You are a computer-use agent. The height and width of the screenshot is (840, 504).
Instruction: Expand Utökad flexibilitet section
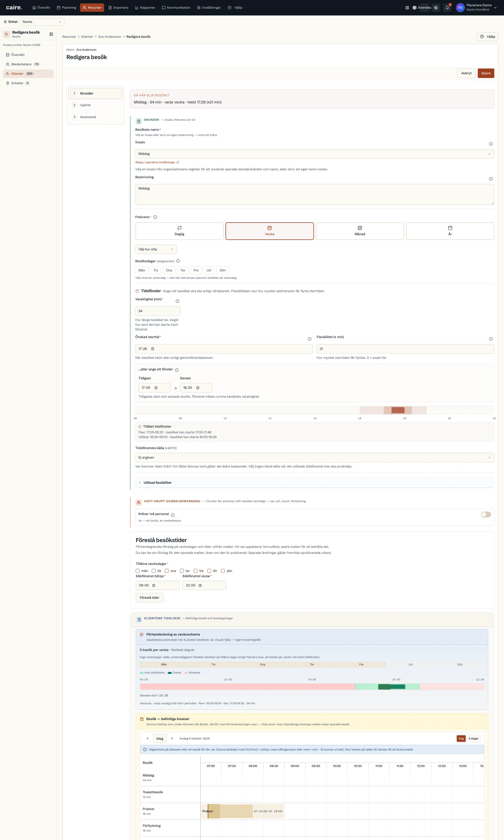pos(314,482)
